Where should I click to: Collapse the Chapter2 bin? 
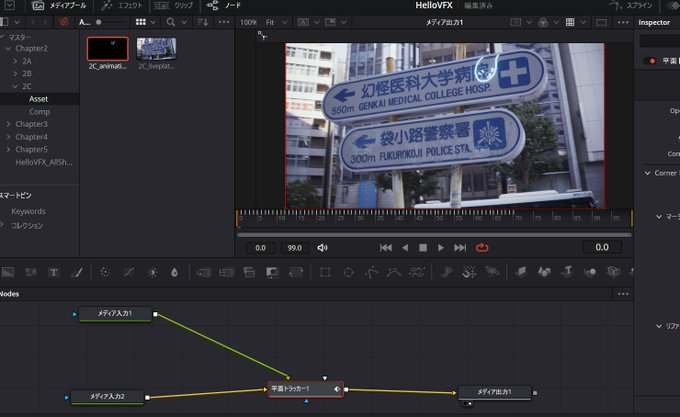8,49
